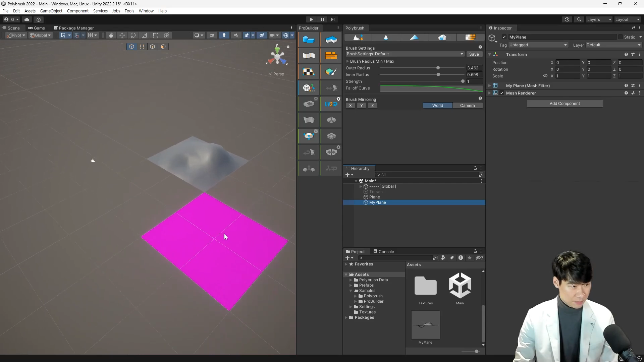Click the Play button

pyautogui.click(x=311, y=19)
